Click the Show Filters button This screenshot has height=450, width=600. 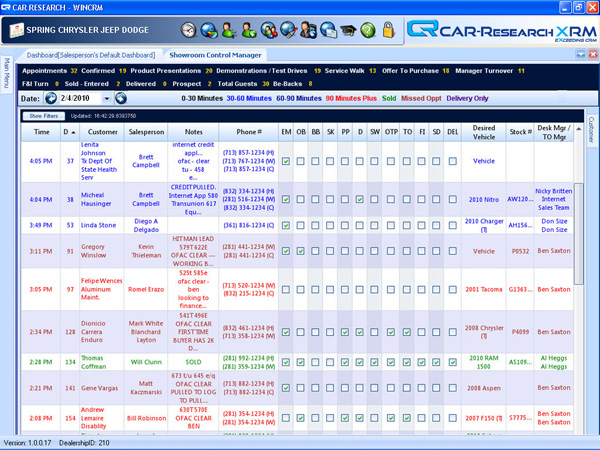click(x=44, y=116)
